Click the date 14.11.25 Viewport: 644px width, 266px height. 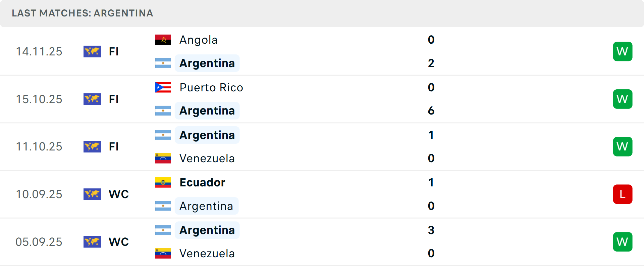click(39, 51)
